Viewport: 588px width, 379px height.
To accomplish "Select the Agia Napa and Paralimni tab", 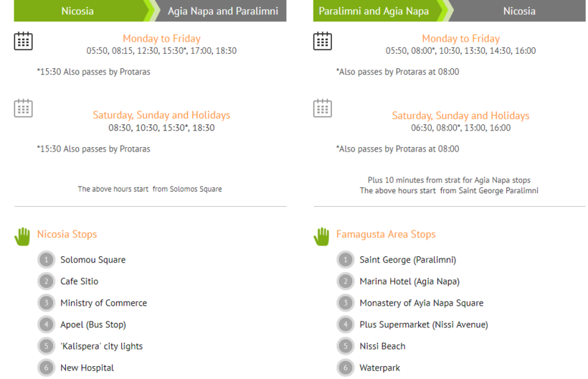I will pos(222,11).
